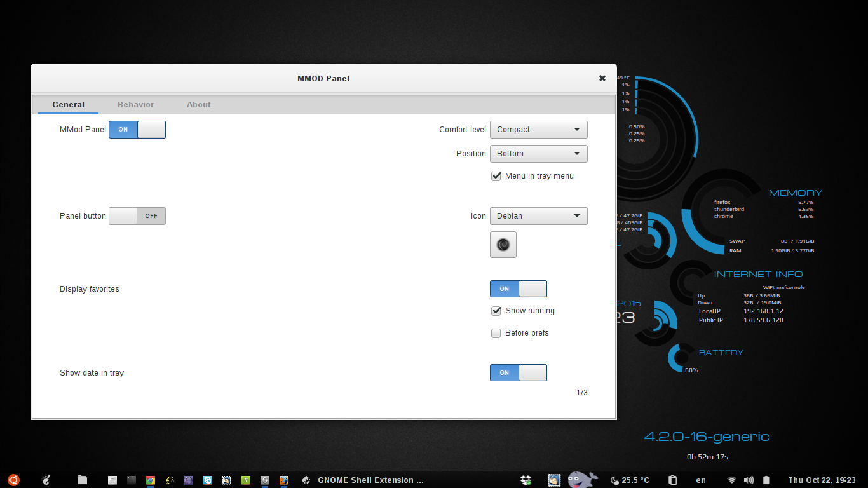Open Skype from the panel favorites
The image size is (868, 488).
(208, 480)
